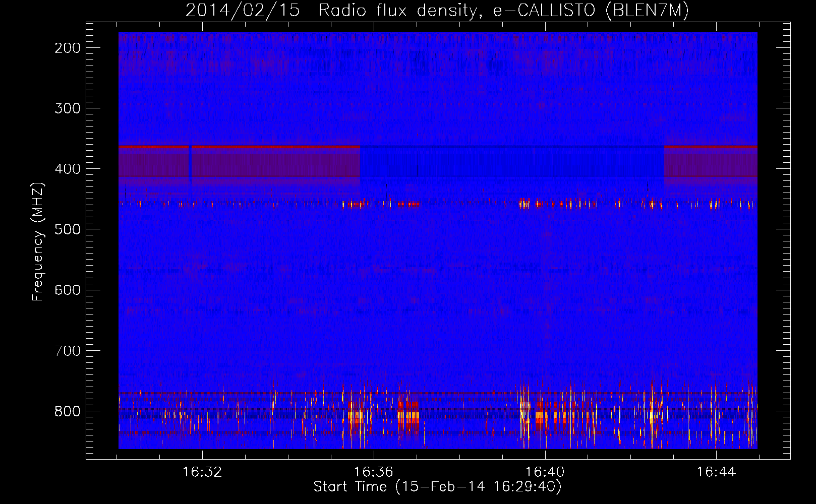
Task: Click the 500 frequency tick label
Action: coord(67,229)
